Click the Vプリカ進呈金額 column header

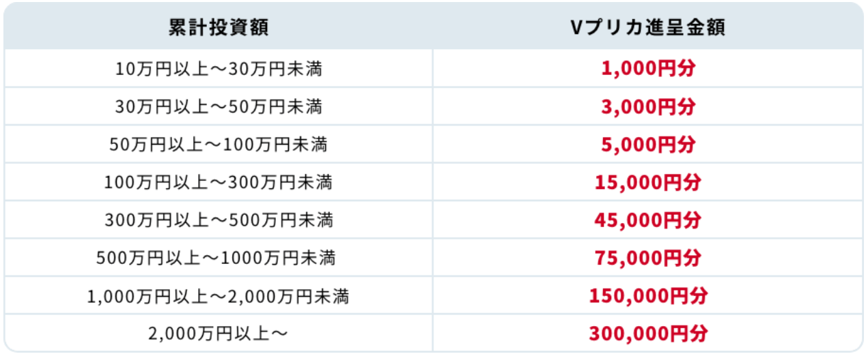[648, 27]
